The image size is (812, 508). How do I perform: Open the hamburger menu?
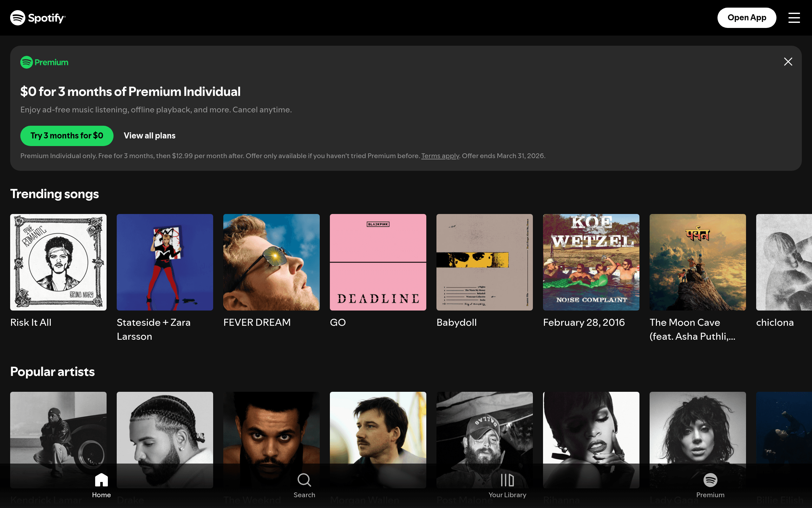[x=794, y=18]
